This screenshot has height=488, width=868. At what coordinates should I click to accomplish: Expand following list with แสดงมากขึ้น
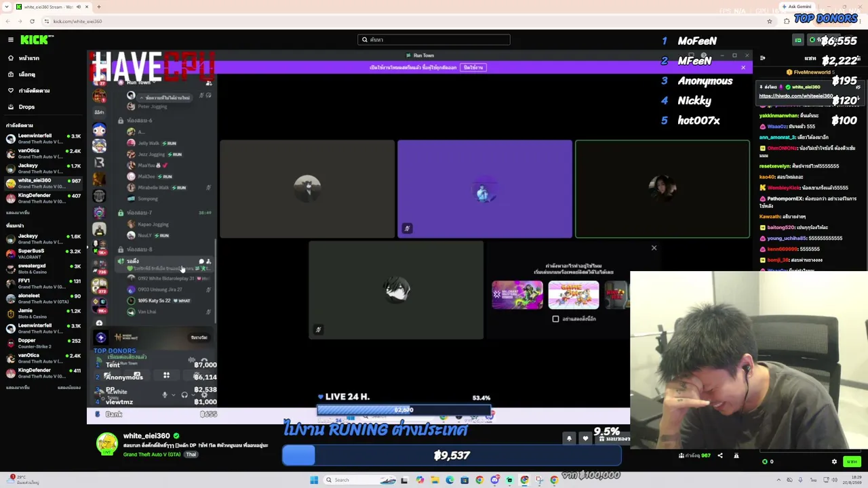(18, 213)
